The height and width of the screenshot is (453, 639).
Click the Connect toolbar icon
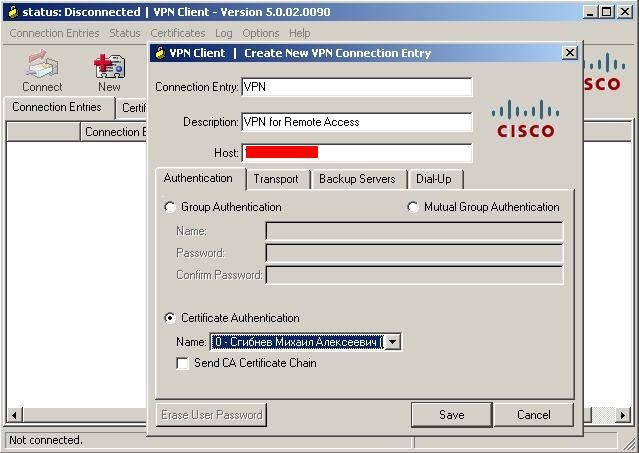pyautogui.click(x=42, y=70)
